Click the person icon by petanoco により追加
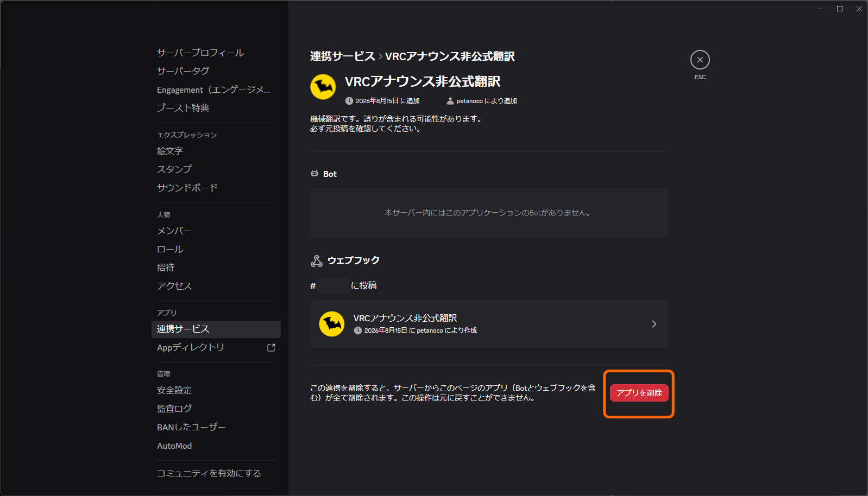Image resolution: width=868 pixels, height=496 pixels. [450, 101]
